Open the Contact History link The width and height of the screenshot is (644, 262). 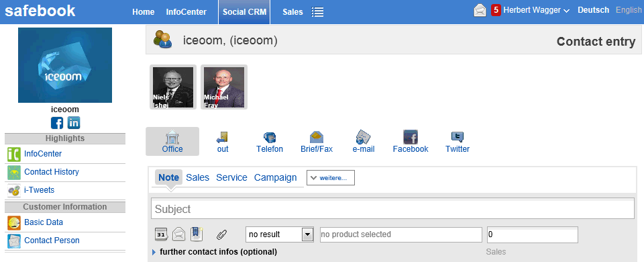click(x=52, y=172)
